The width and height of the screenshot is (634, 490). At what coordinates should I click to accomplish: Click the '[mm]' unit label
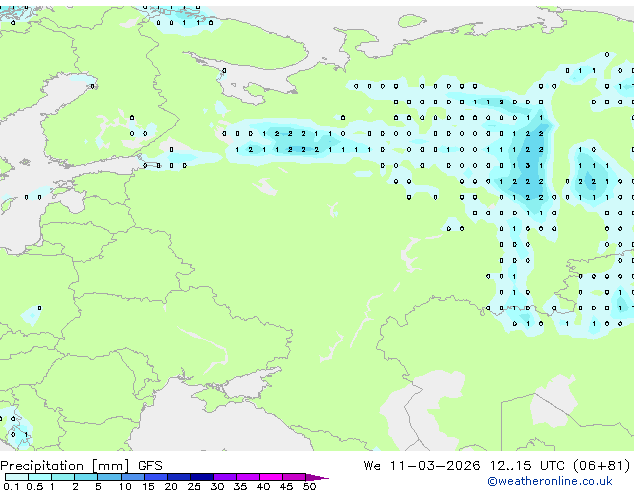click(x=111, y=466)
